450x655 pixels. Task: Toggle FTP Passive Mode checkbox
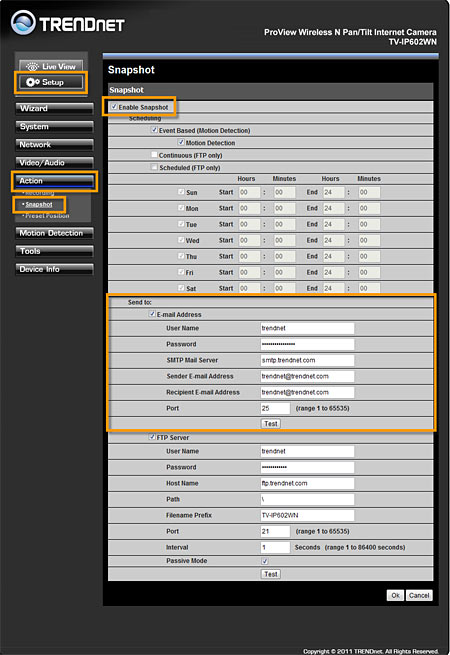[264, 561]
